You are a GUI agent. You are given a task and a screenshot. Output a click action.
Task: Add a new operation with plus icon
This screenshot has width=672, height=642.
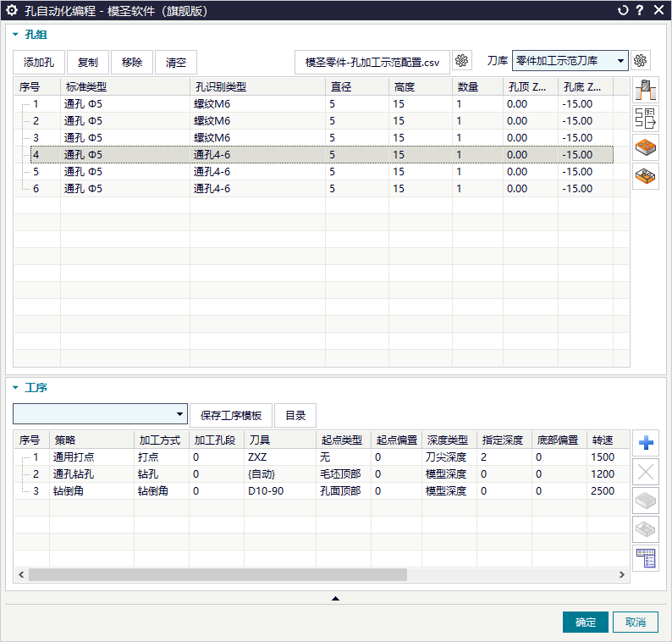(646, 443)
